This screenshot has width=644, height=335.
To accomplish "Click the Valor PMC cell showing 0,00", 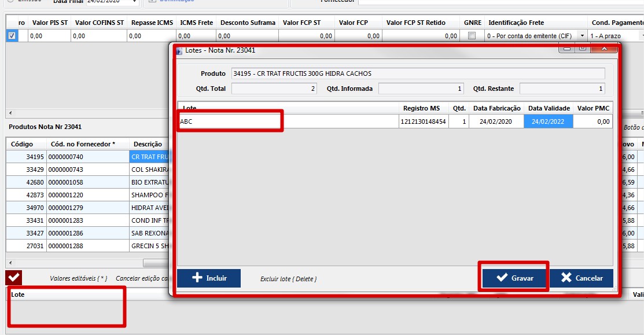I will pyautogui.click(x=593, y=122).
